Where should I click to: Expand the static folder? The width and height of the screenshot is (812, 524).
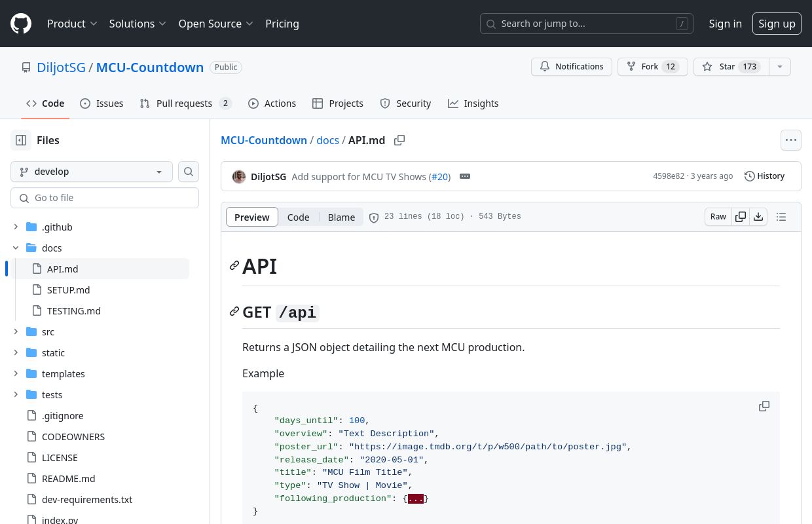point(16,353)
